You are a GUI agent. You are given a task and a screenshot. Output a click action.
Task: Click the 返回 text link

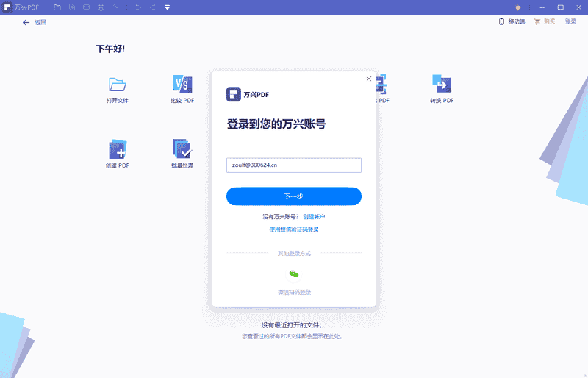point(40,23)
